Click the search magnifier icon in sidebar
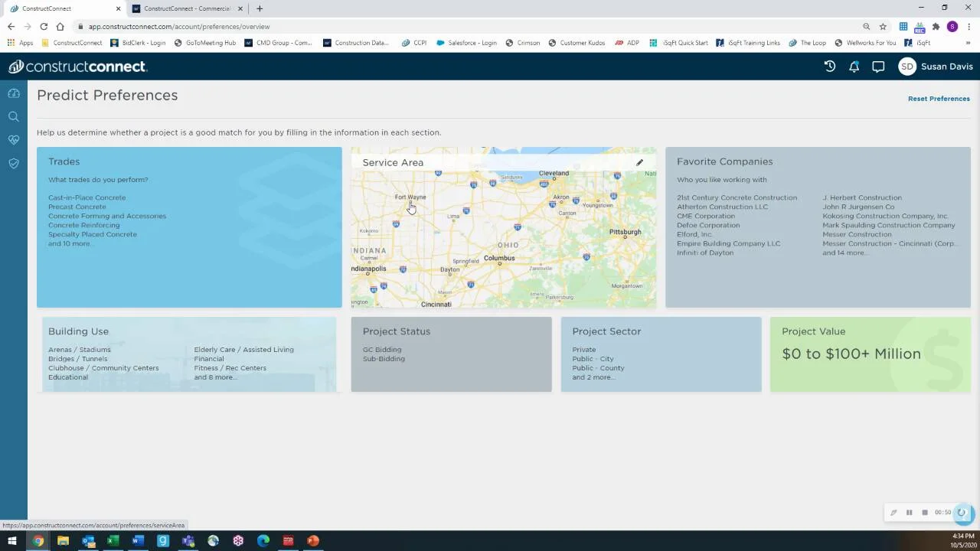Screen dimensions: 980x551 (x=13, y=116)
